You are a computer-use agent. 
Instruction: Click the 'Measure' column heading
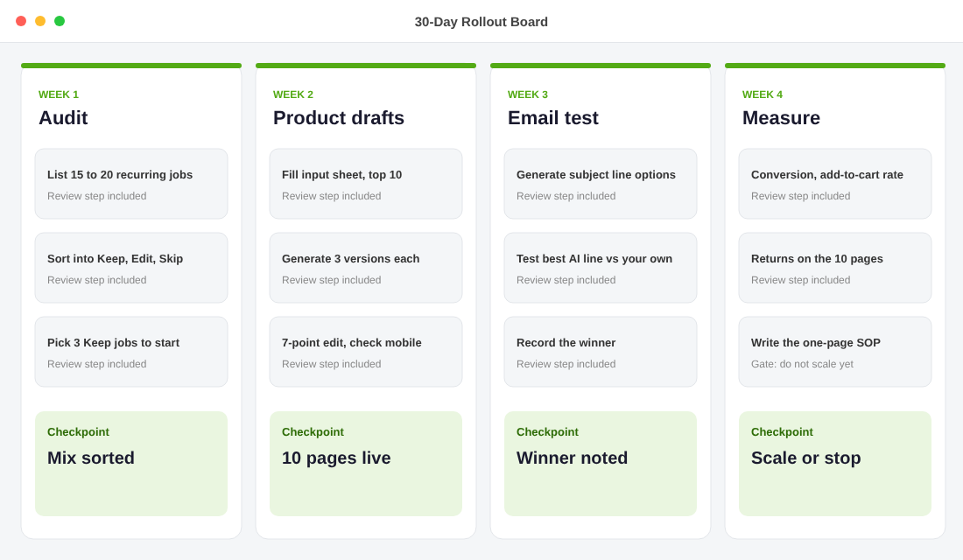(781, 118)
